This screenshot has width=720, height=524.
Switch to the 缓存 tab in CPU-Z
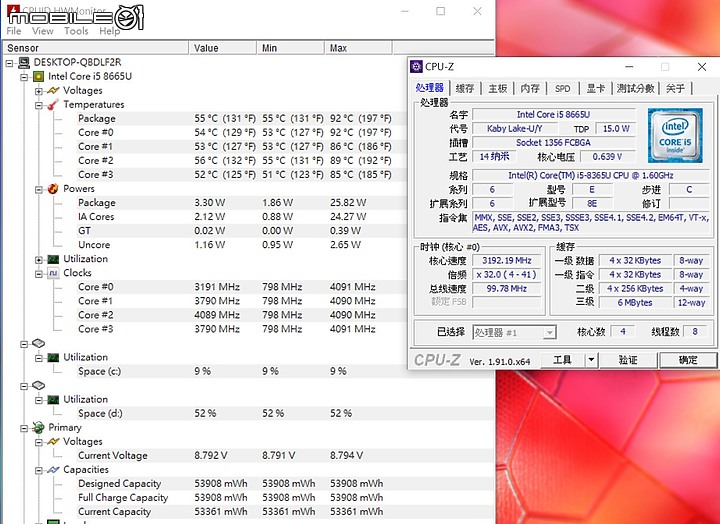(x=465, y=88)
